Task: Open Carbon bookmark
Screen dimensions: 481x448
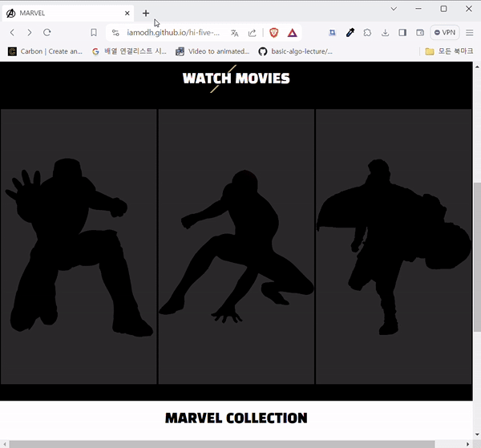Action: (45, 51)
